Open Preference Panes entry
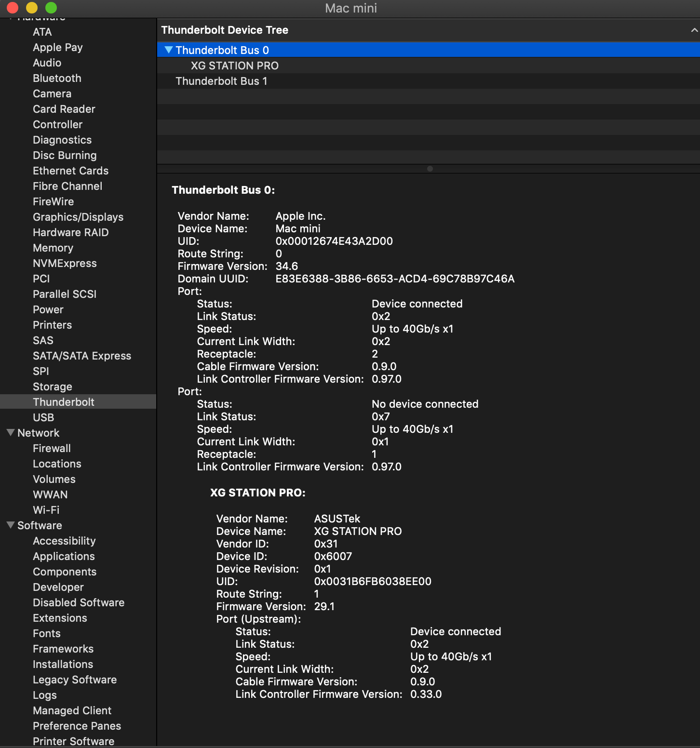Viewport: 700px width, 748px height. pyautogui.click(x=77, y=726)
